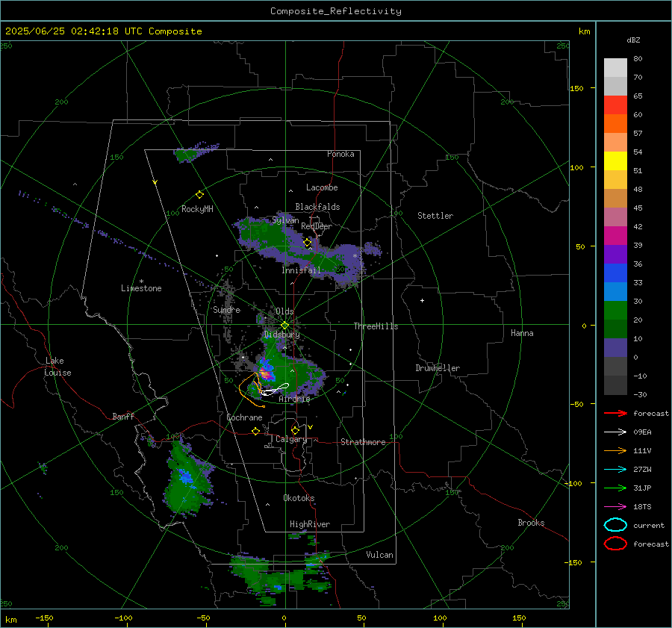Click the orange 111V arrow legend icon

click(615, 450)
